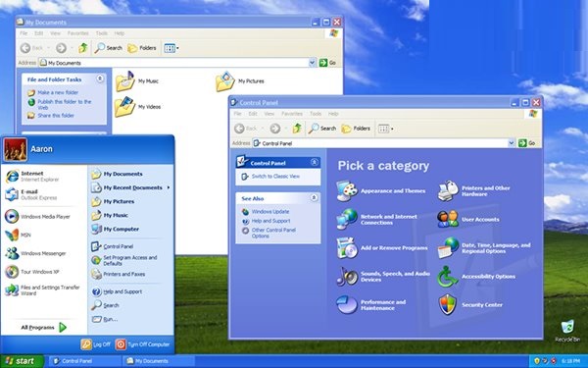This screenshot has height=368, width=588.
Task: Launch Windows Media Player from Start menu
Action: pyautogui.click(x=37, y=216)
